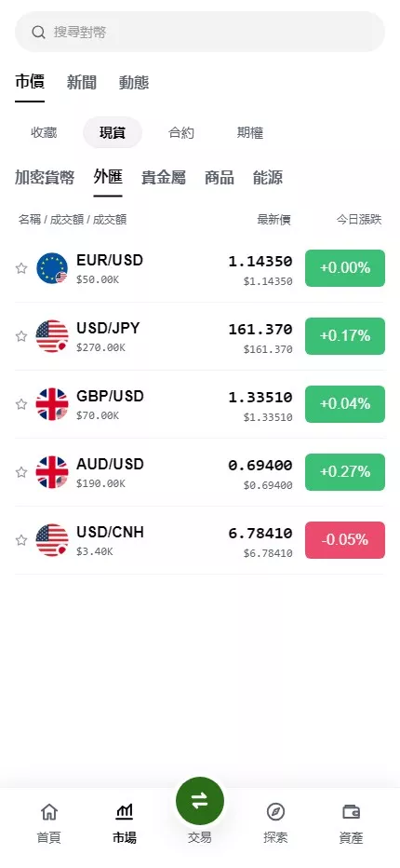Click the +0.17% change button for USD/JPY
The width and height of the screenshot is (400, 868).
[x=345, y=336]
